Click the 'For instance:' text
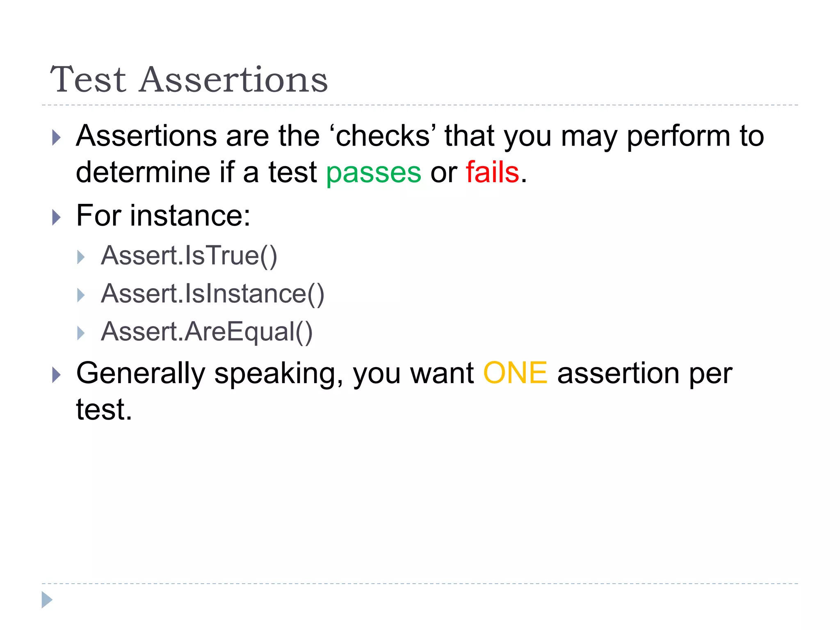This screenshot has width=840, height=630. 163,216
